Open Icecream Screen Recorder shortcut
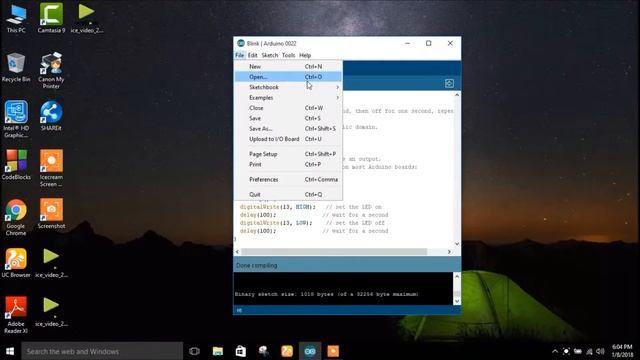The height and width of the screenshot is (360, 640). [x=51, y=169]
